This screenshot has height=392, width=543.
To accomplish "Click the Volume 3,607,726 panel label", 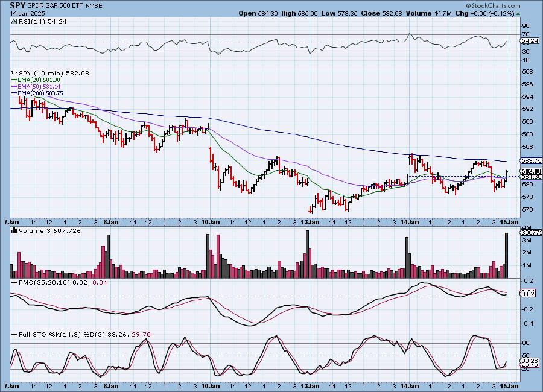I will pyautogui.click(x=49, y=230).
